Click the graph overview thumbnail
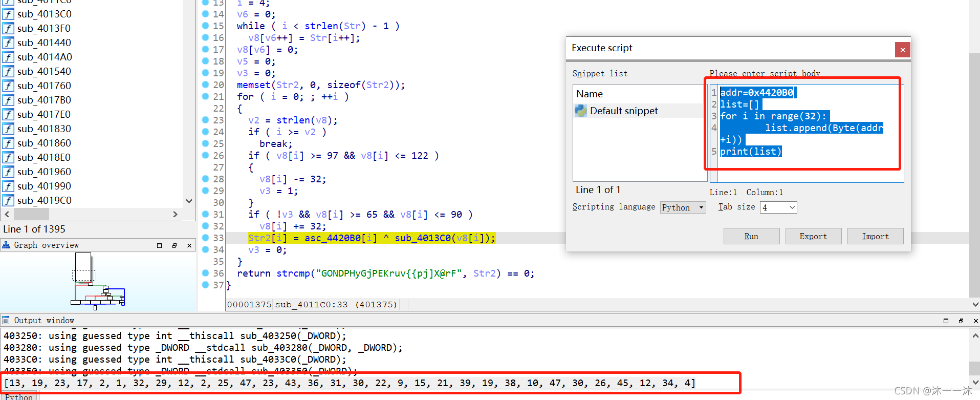The image size is (980, 400). pyautogui.click(x=98, y=281)
